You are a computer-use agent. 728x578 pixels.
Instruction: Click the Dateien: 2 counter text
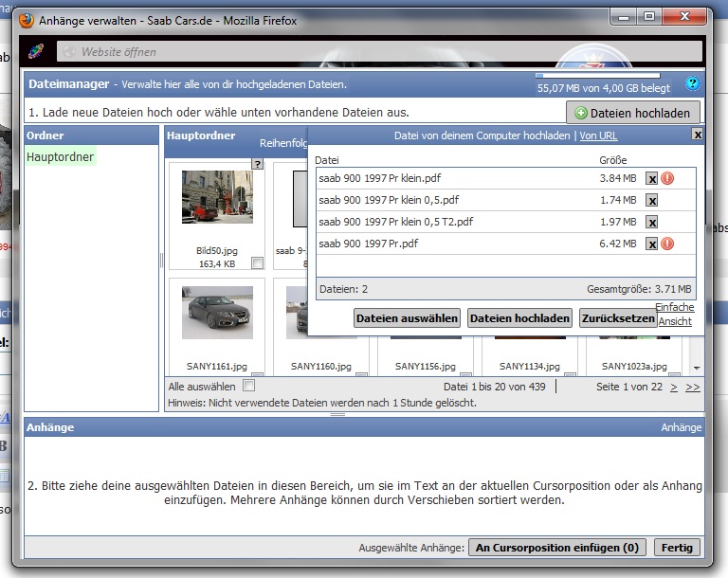pos(343,289)
